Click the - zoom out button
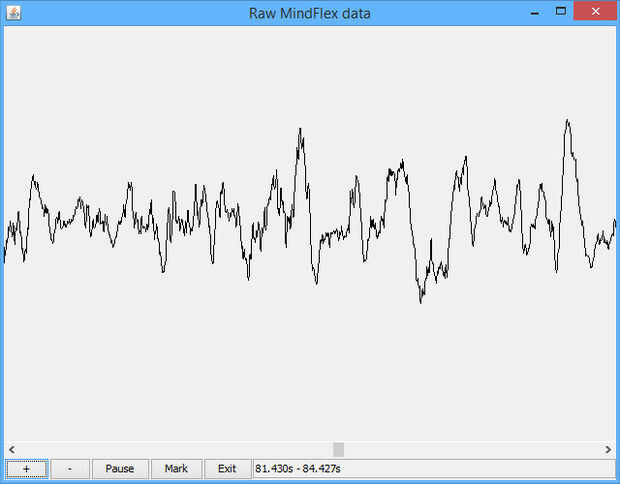 click(x=70, y=469)
